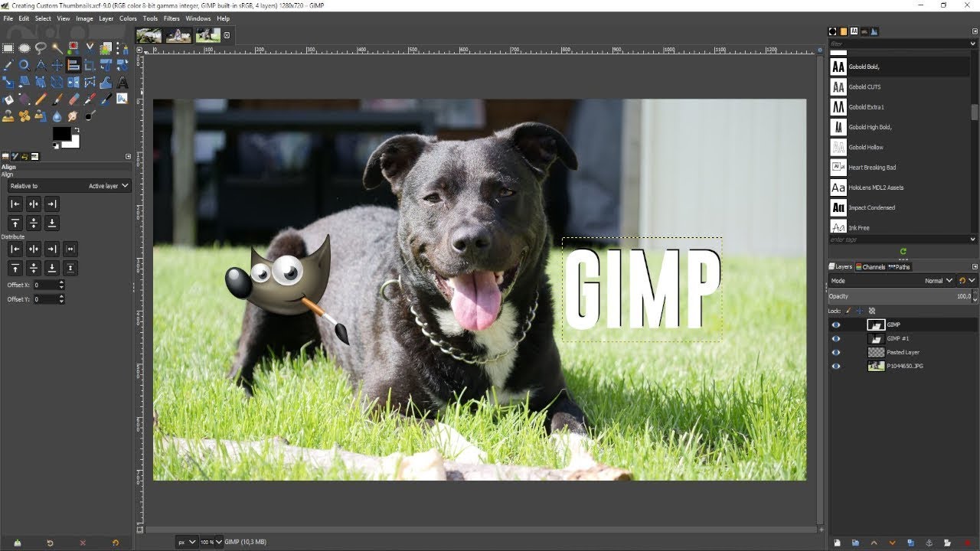
Task: Select the Color Picker eyedropper tool
Action: click(8, 65)
